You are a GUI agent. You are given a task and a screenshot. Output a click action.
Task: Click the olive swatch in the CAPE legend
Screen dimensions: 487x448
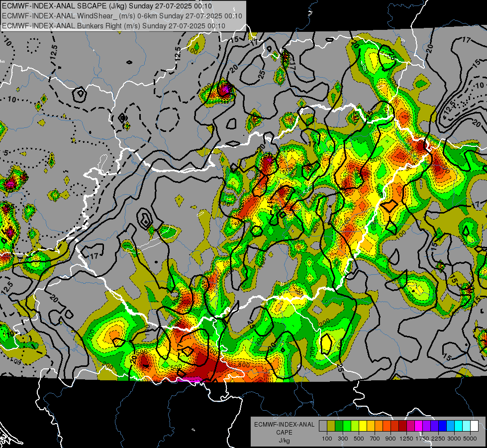[x=331, y=426]
